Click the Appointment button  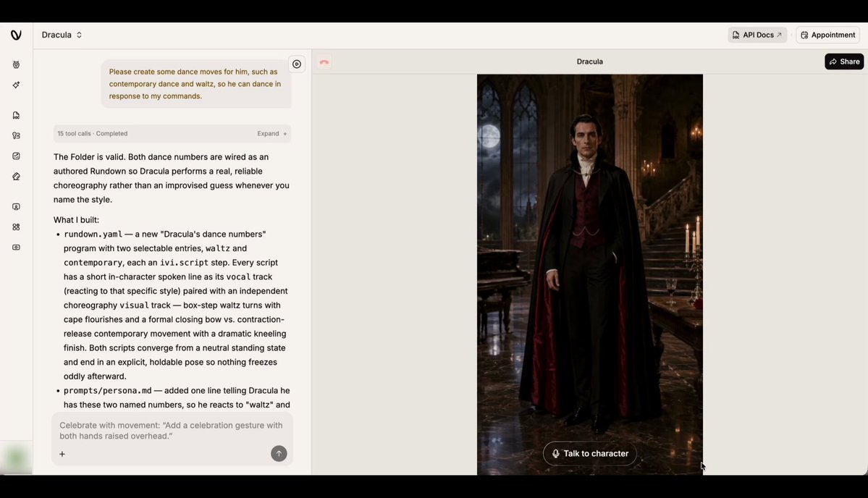[x=827, y=35]
